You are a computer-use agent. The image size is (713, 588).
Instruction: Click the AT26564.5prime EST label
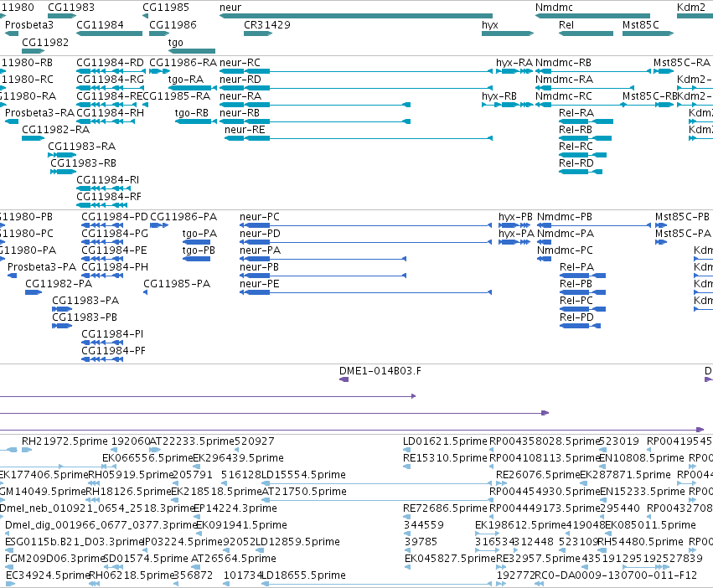(x=234, y=558)
